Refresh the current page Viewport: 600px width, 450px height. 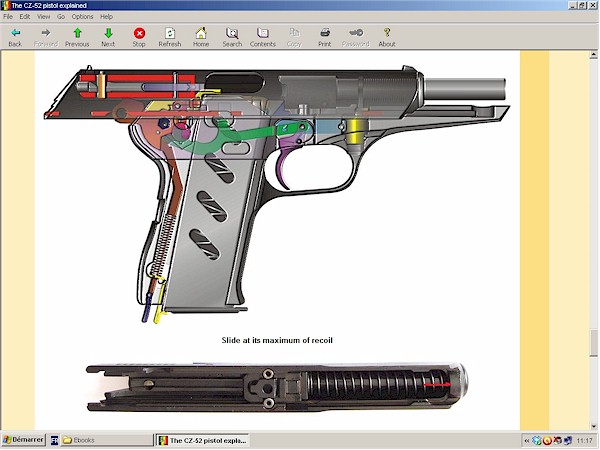(x=170, y=37)
